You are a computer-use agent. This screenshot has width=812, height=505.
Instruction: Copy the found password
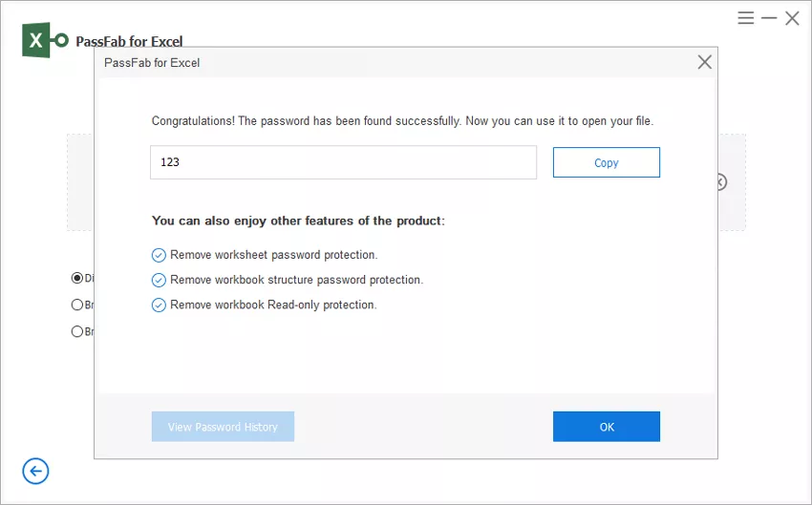pyautogui.click(x=607, y=162)
